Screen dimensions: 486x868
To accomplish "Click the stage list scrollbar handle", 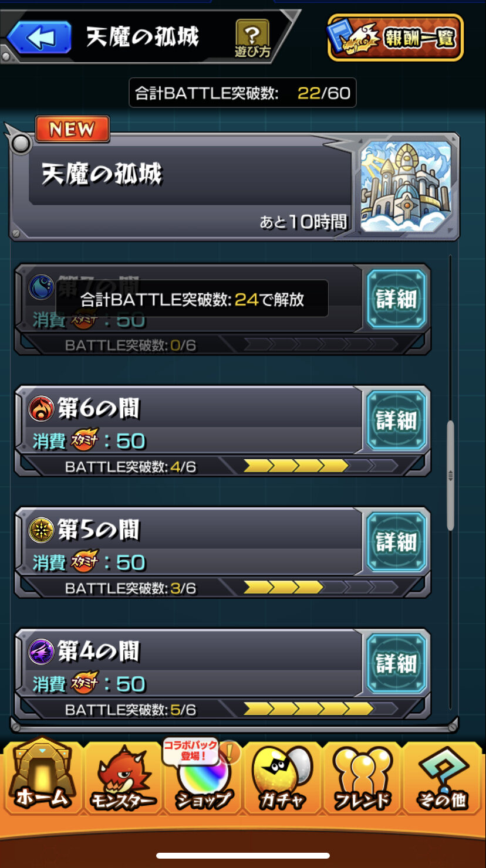I will click(x=450, y=475).
